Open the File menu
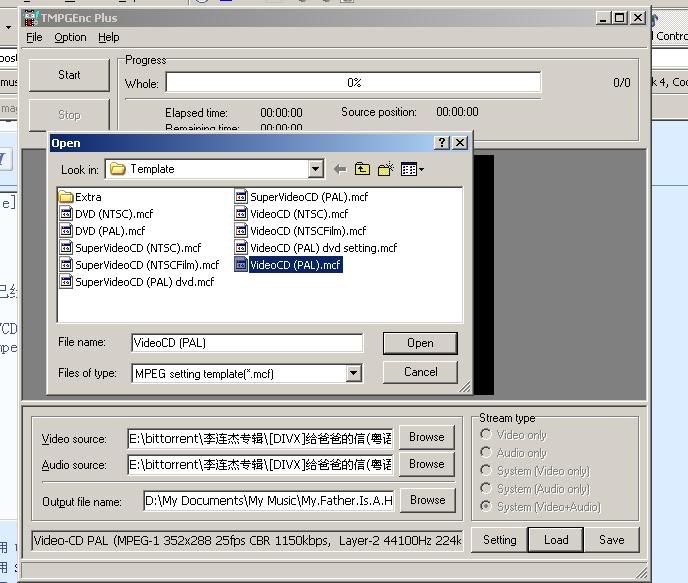The image size is (688, 583). [34, 37]
